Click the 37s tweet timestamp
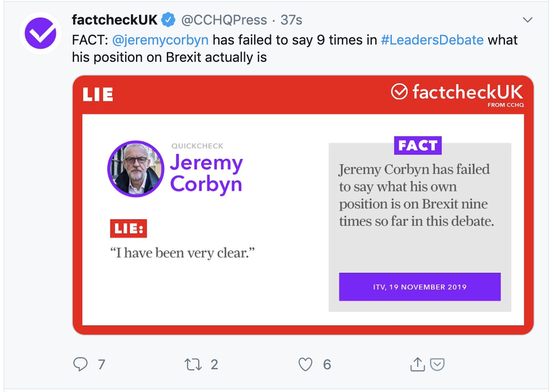This screenshot has width=550, height=392. (291, 20)
